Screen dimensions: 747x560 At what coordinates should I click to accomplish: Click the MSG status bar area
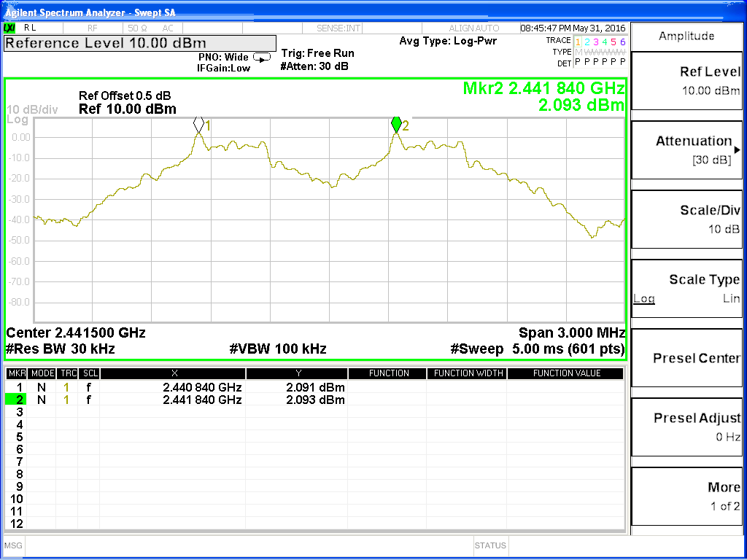pos(13,545)
